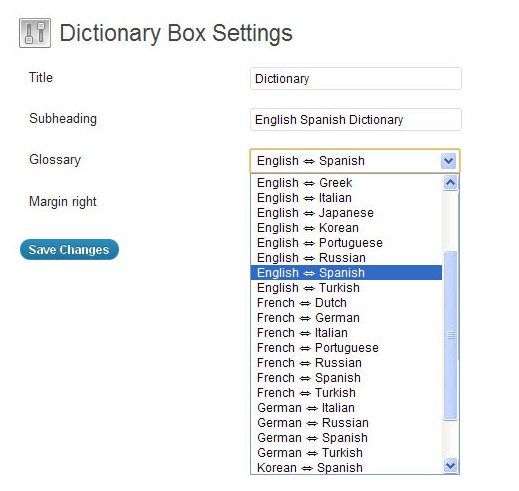519x491 pixels.
Task: Click the Glossary dropdown arrow button
Action: click(449, 161)
